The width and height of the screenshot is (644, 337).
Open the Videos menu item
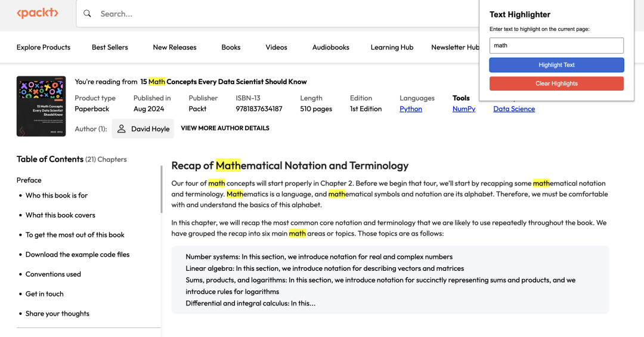(277, 47)
